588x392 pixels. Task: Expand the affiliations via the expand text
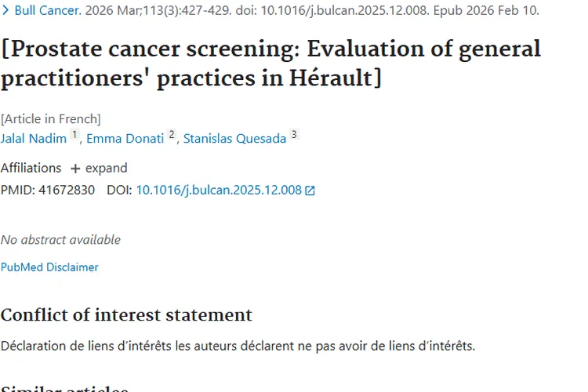tap(106, 169)
